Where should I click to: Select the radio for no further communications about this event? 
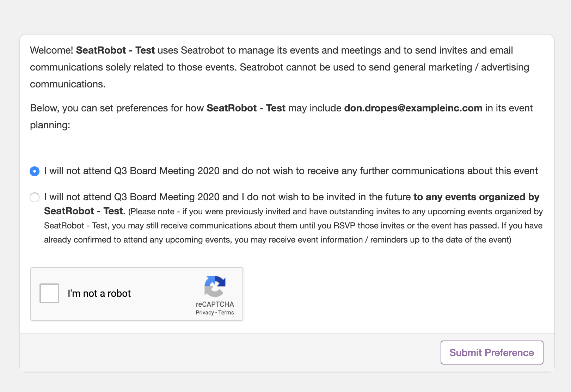pos(35,171)
